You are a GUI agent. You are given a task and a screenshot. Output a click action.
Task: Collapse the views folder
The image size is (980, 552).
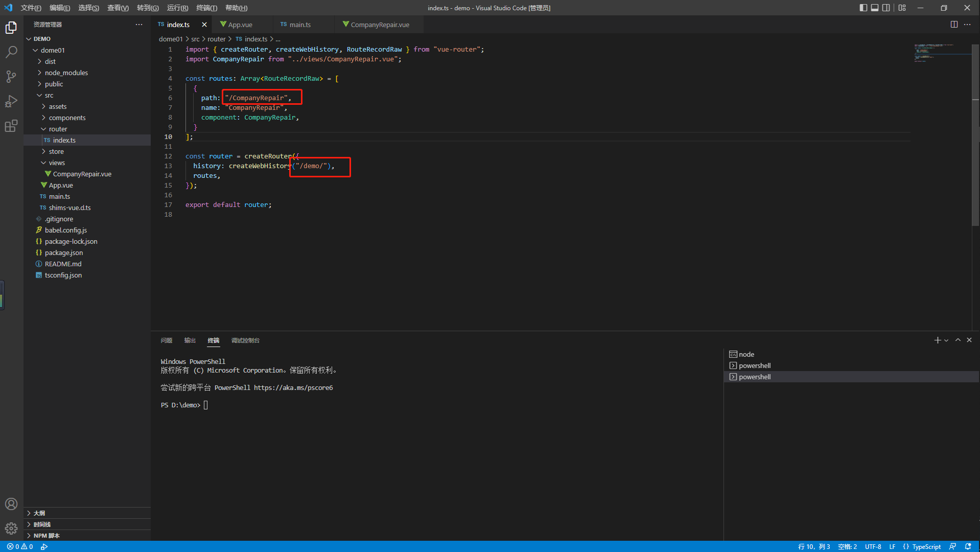click(x=56, y=163)
